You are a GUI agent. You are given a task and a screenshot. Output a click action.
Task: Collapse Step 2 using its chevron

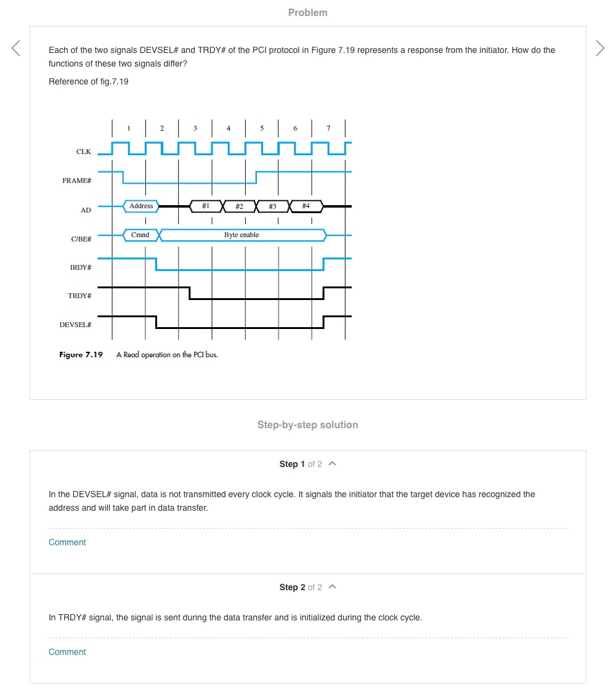point(333,587)
